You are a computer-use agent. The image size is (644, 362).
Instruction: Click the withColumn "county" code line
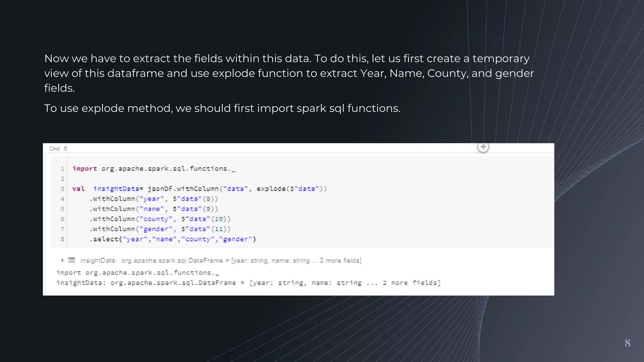[160, 219]
